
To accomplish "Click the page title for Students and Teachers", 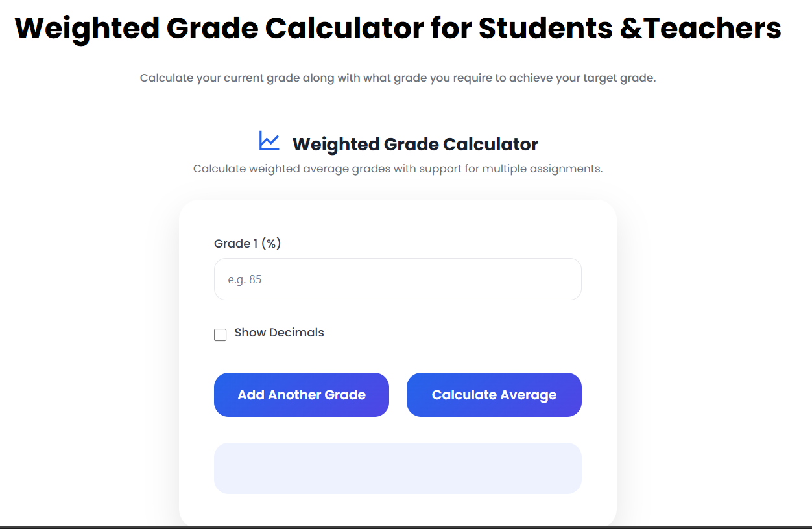I will pyautogui.click(x=399, y=27).
